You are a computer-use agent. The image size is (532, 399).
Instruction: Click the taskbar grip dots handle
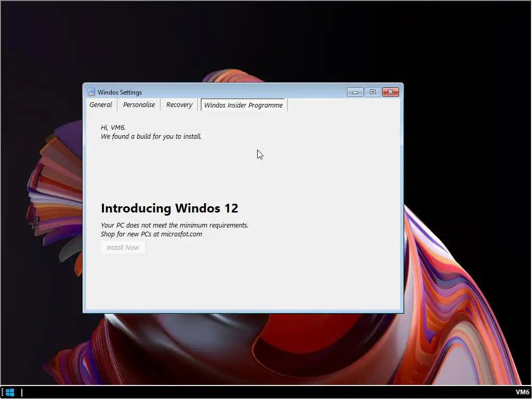coord(2,393)
